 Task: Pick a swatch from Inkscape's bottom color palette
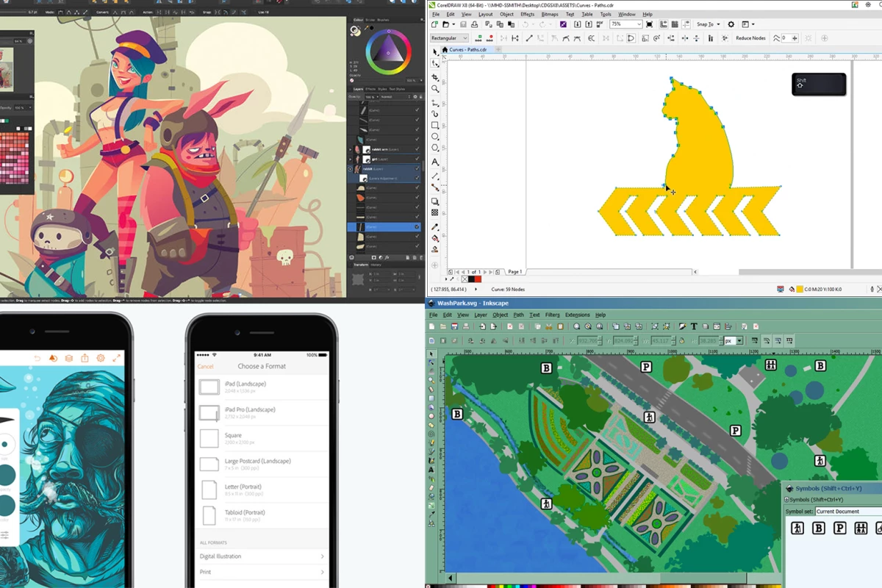[514, 584]
